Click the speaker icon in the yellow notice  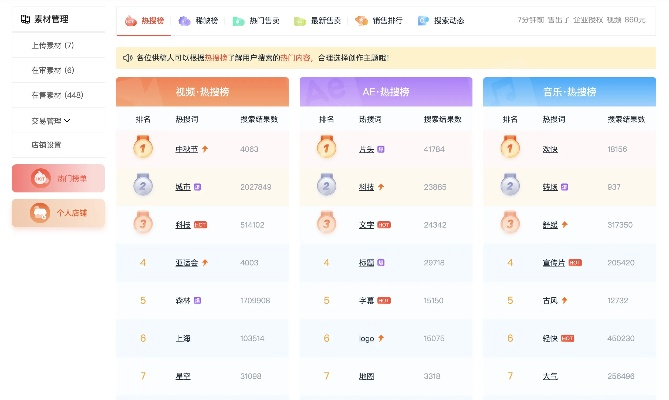[x=128, y=58]
